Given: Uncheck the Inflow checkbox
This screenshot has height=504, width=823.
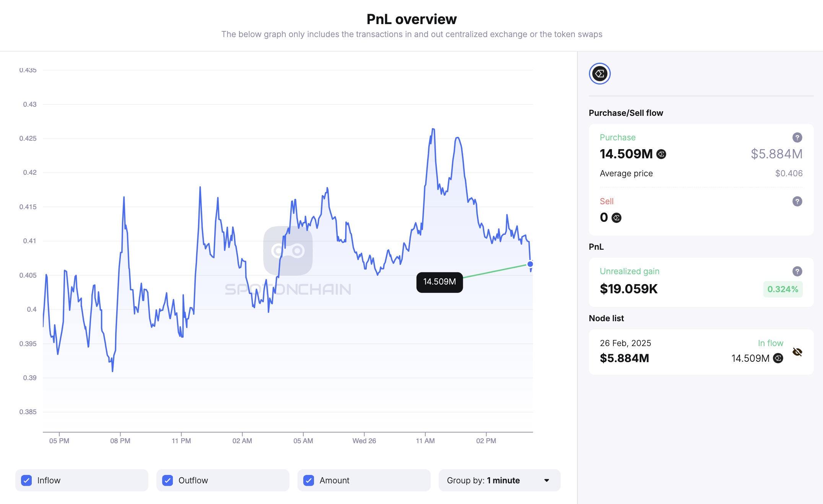Looking at the screenshot, I should tap(27, 480).
